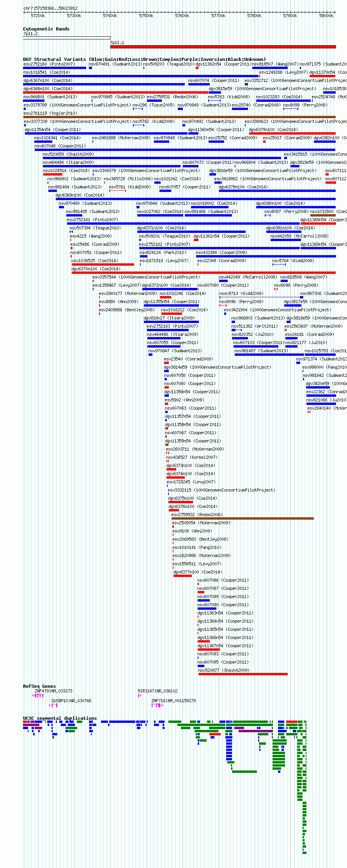Open variant dgv6368n100 (Coe2014) loss
Screen dimensions: 347x868
pos(48,89)
